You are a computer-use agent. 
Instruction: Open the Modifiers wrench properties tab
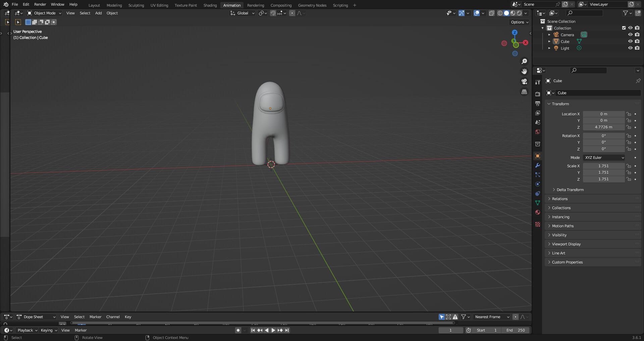tap(538, 165)
